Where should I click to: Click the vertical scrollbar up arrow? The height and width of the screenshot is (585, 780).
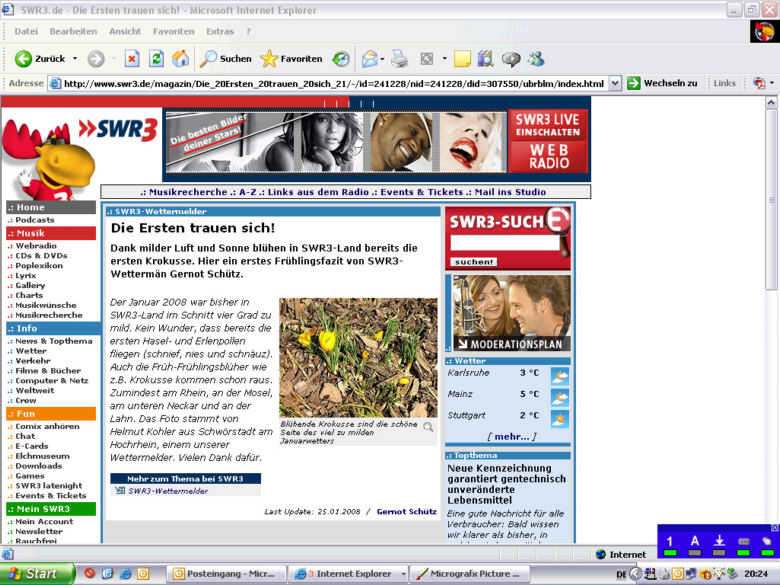[771, 102]
